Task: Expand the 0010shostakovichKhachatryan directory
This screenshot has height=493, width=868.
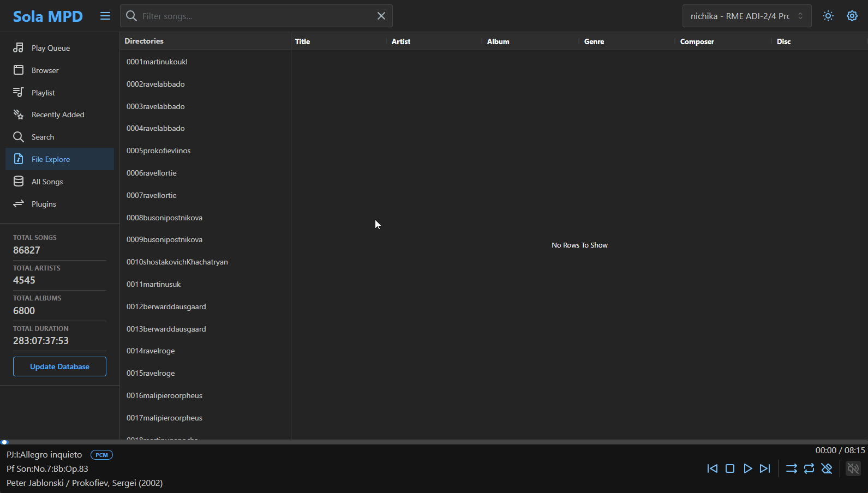Action: pyautogui.click(x=177, y=262)
